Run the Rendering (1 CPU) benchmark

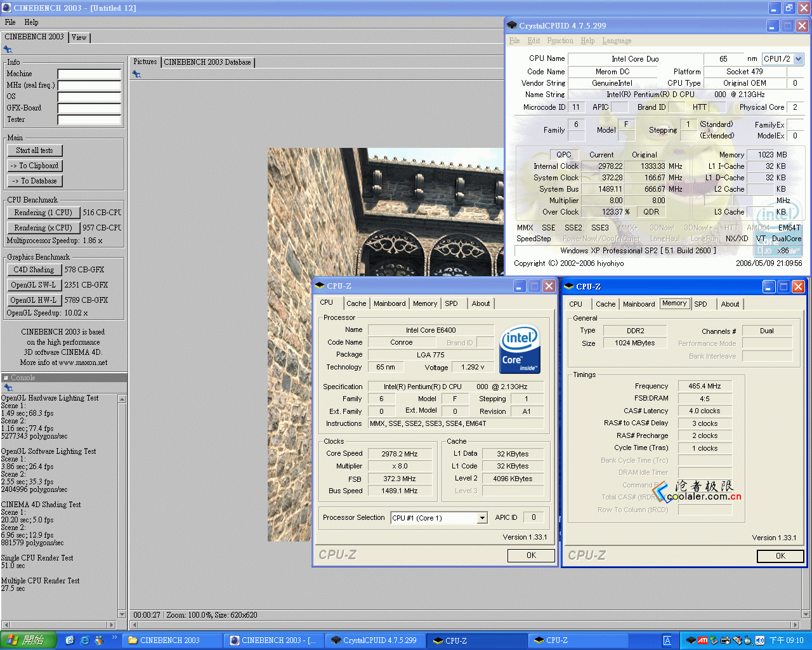[43, 213]
